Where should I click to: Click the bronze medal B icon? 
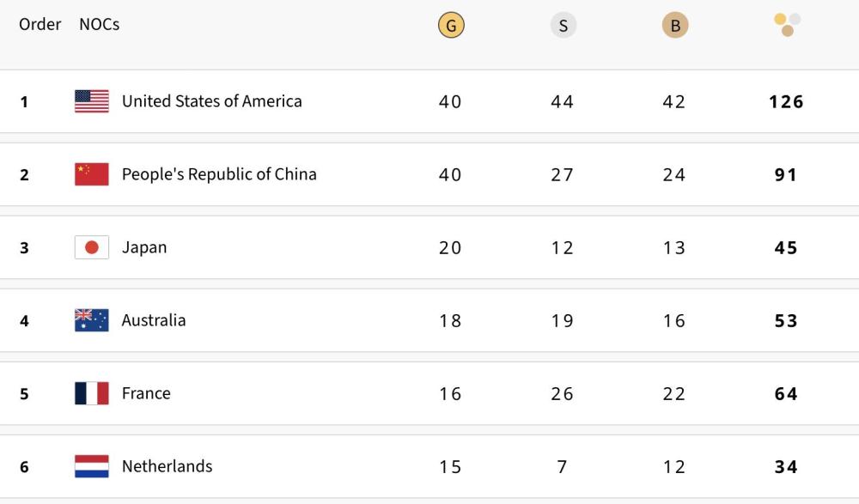click(675, 26)
